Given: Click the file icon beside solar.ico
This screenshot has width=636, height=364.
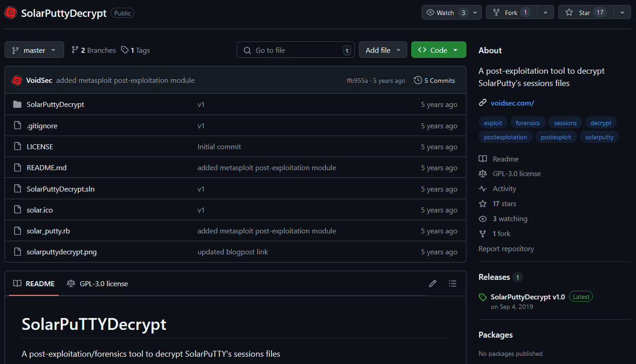Looking at the screenshot, I should click(17, 210).
